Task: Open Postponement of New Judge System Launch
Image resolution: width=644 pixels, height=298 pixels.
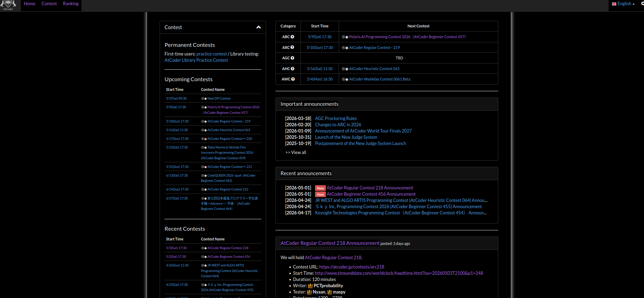Action: tap(361, 144)
